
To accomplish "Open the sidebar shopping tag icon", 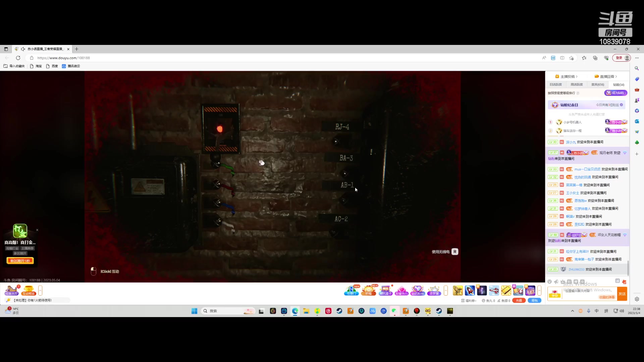I will (x=637, y=79).
